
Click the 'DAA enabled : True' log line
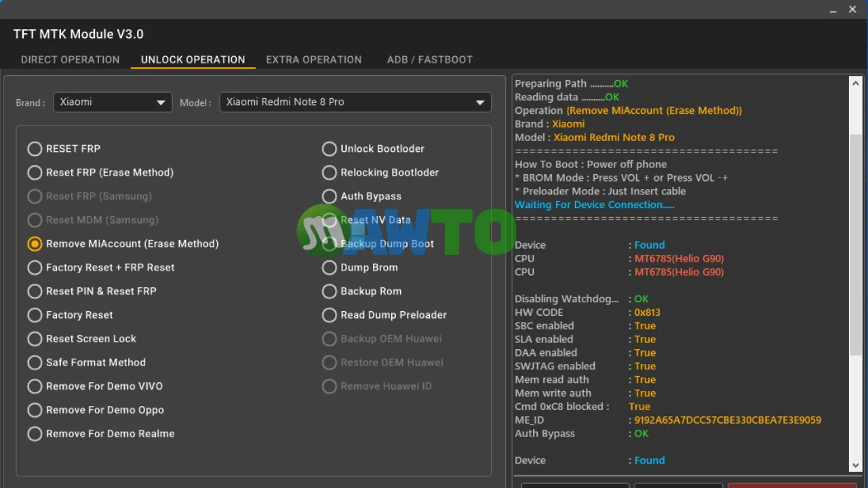point(585,353)
